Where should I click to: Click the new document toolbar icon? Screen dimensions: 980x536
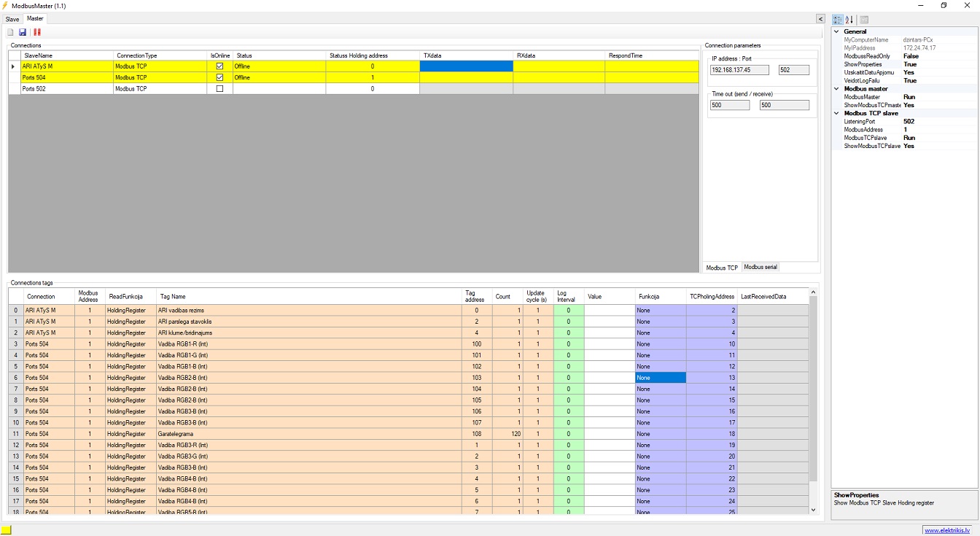[x=10, y=32]
